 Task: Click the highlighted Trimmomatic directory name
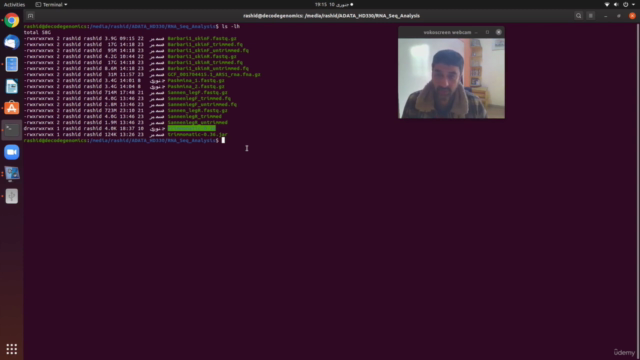point(191,129)
